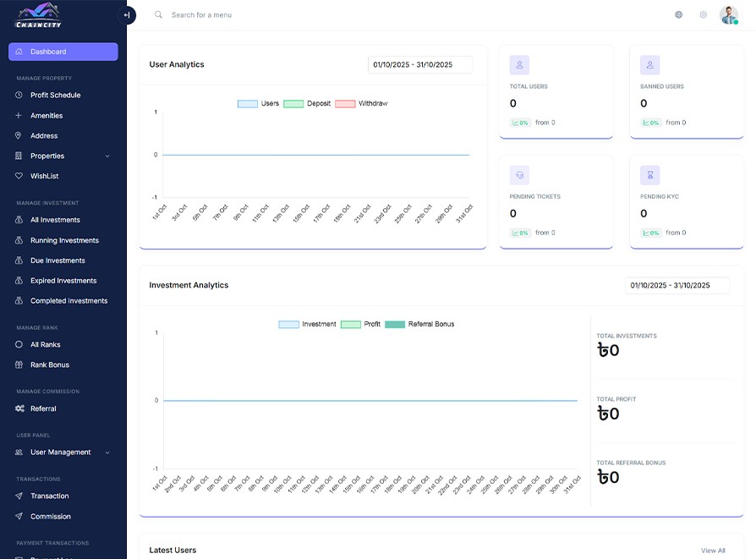
Task: Toggle the Referral Bonus legend item
Action: click(x=419, y=324)
